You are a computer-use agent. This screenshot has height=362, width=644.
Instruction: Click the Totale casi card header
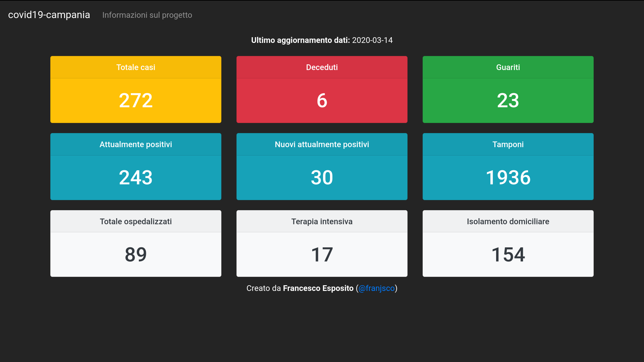(136, 67)
